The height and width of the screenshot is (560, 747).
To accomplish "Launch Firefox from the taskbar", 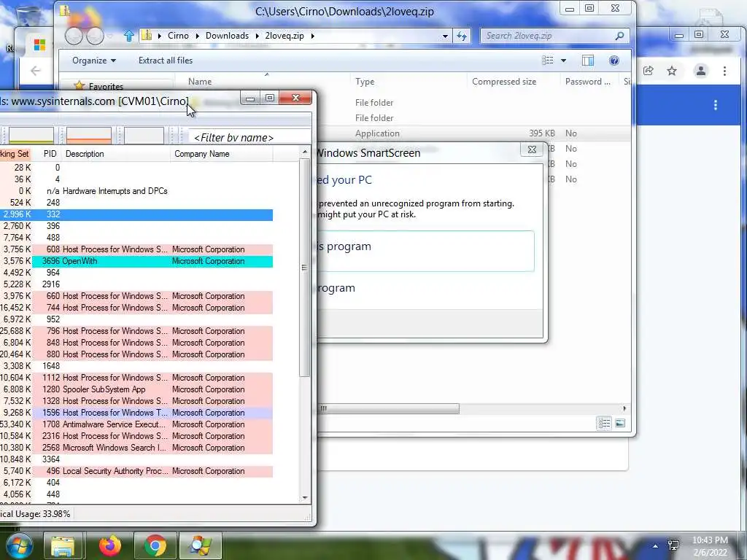I will (x=109, y=545).
